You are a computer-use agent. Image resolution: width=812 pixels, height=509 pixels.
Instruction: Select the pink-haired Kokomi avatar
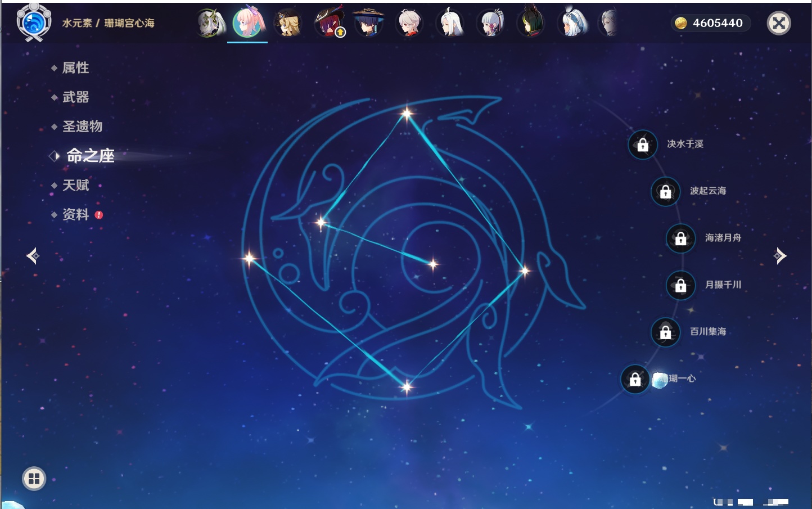pos(247,23)
